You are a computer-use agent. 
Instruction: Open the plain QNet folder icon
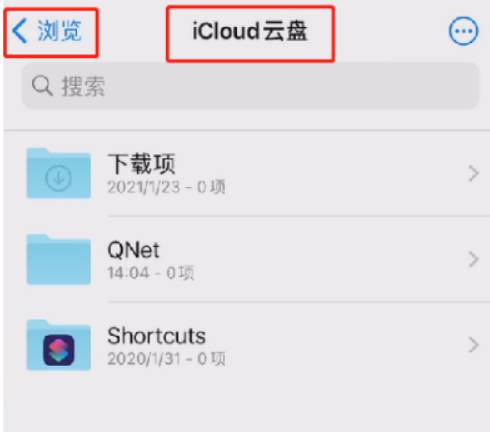click(59, 259)
